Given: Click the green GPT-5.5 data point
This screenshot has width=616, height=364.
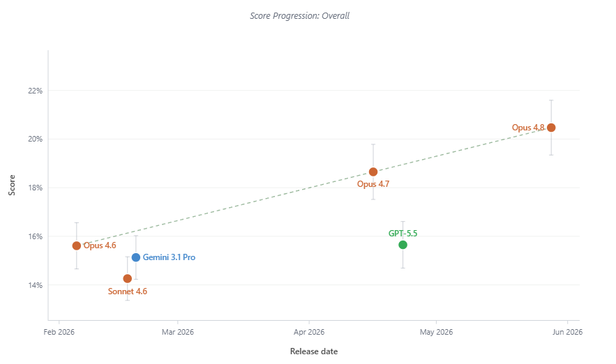Looking at the screenshot, I should tap(403, 245).
